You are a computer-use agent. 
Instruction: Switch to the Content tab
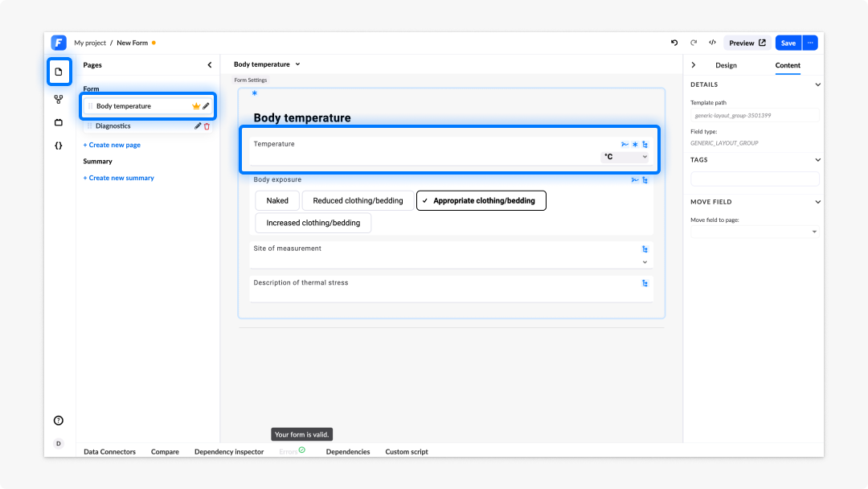(x=788, y=65)
